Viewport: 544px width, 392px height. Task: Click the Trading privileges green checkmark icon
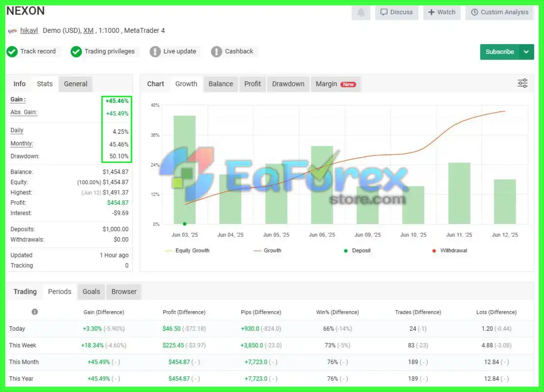coord(76,51)
